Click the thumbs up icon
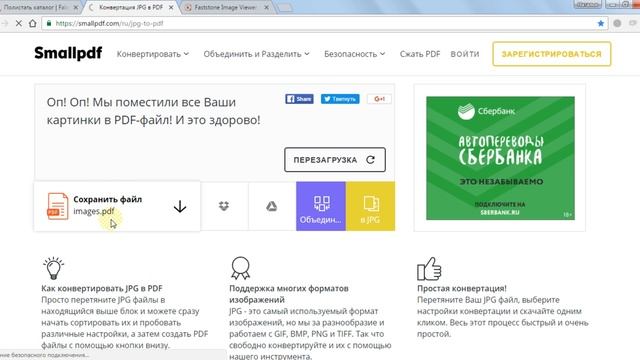640x360 pixels. (429, 269)
